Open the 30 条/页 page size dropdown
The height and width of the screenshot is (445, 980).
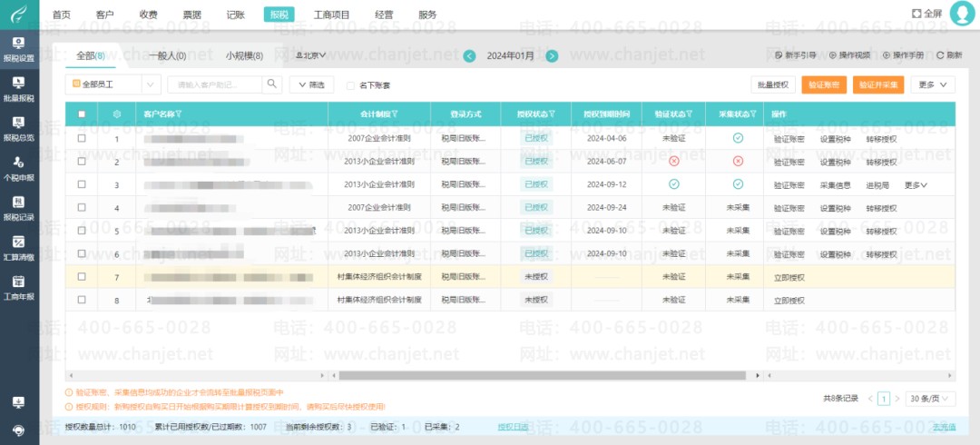coord(931,399)
